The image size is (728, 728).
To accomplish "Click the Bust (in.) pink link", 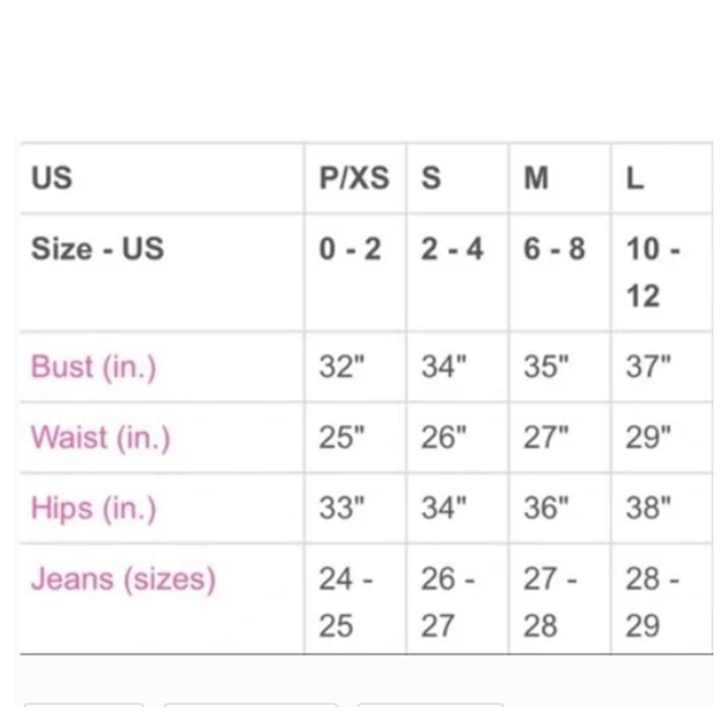I will [x=93, y=367].
